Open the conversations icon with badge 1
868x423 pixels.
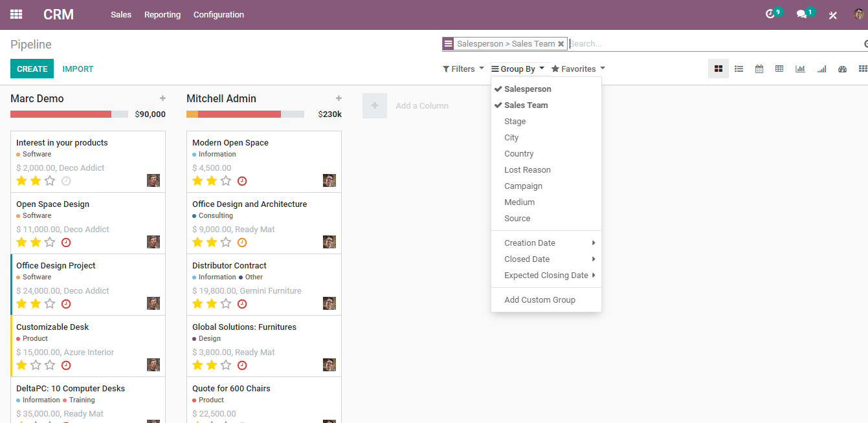805,14
